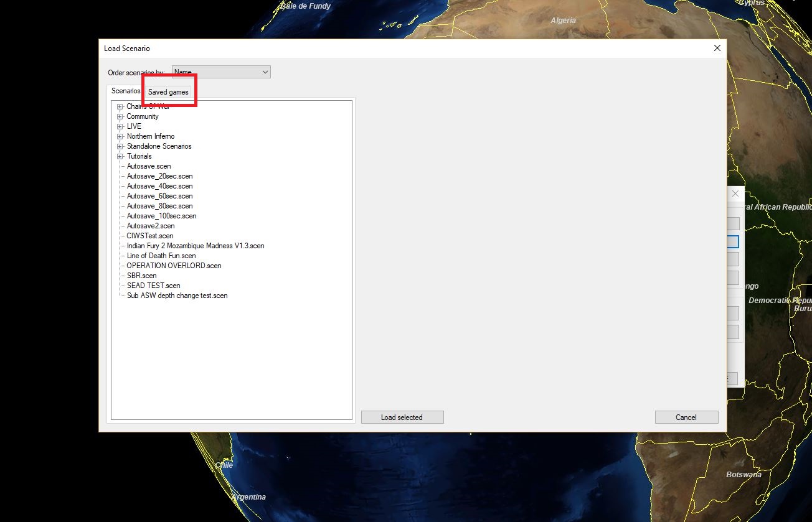Select LIVE in the scenario tree
This screenshot has height=522, width=812.
tap(134, 126)
